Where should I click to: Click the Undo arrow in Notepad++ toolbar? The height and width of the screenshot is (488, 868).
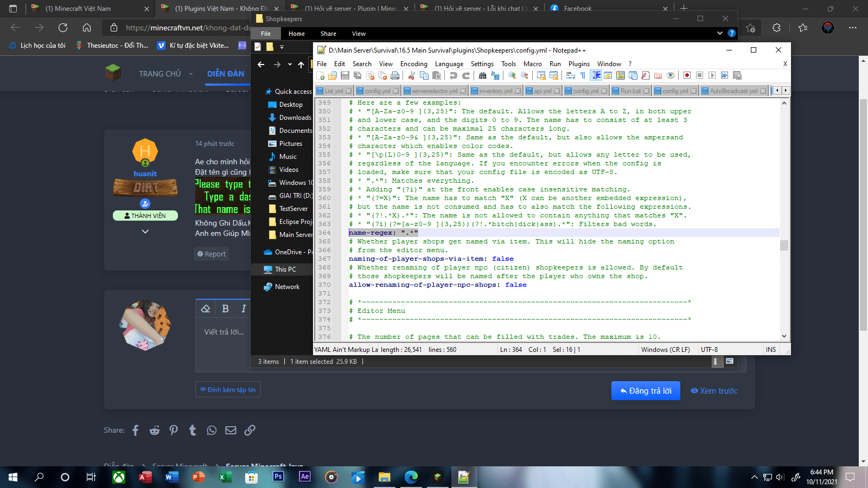454,75
